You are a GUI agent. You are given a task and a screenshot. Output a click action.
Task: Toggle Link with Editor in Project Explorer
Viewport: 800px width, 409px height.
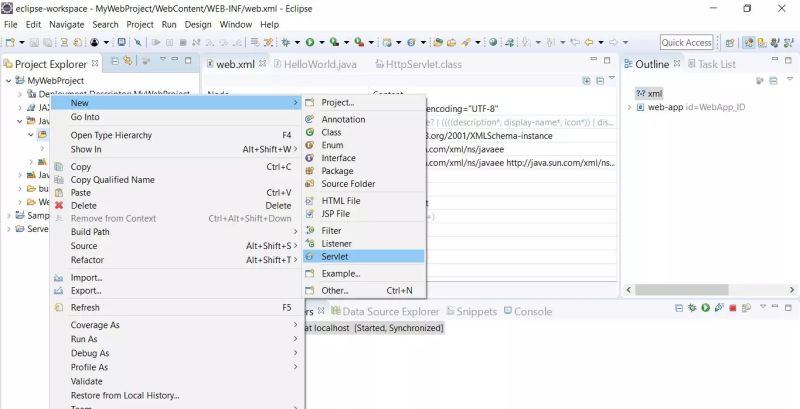(x=128, y=61)
